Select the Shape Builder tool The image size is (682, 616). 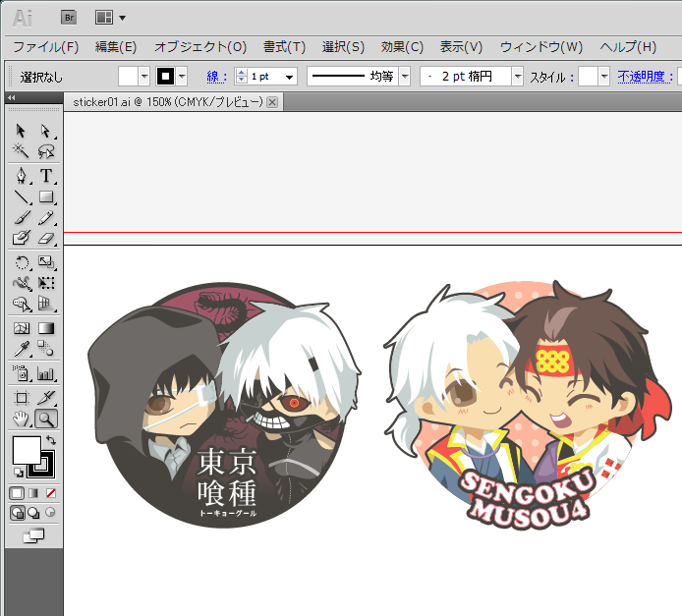click(x=22, y=304)
